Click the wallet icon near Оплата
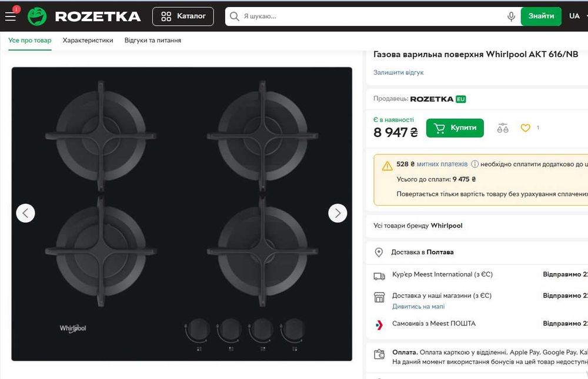Image resolution: width=588 pixels, height=379 pixels. coord(379,354)
